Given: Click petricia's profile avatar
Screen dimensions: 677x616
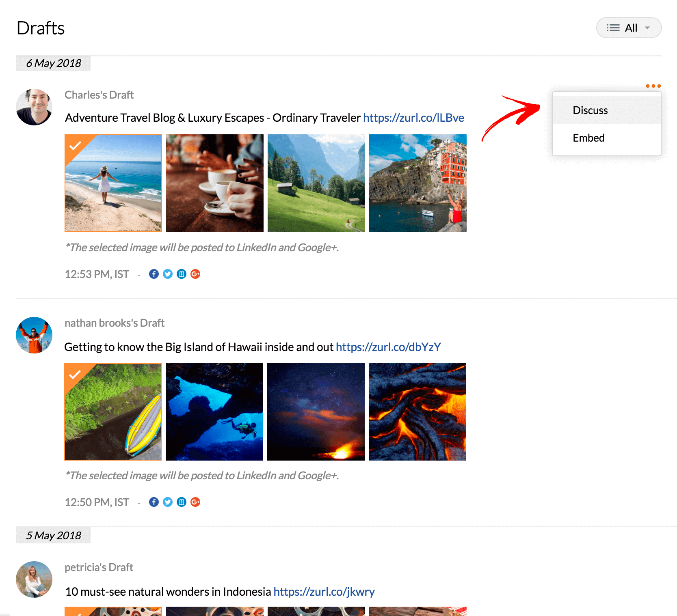Looking at the screenshot, I should pos(34,579).
